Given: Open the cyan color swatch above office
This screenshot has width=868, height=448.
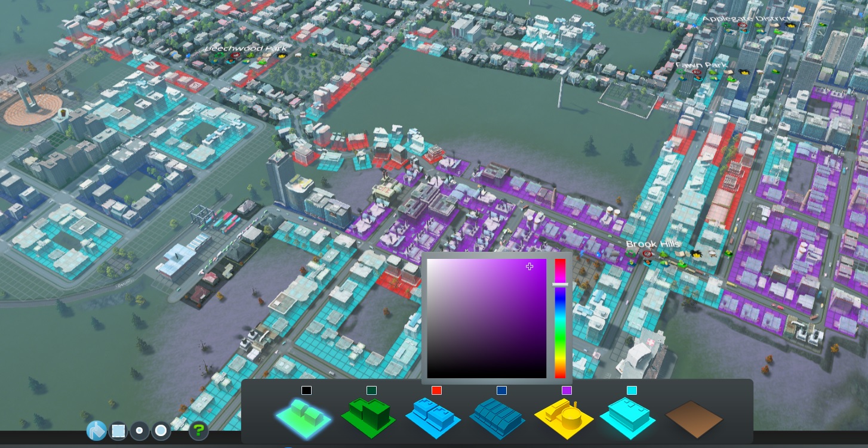Looking at the screenshot, I should 632,390.
